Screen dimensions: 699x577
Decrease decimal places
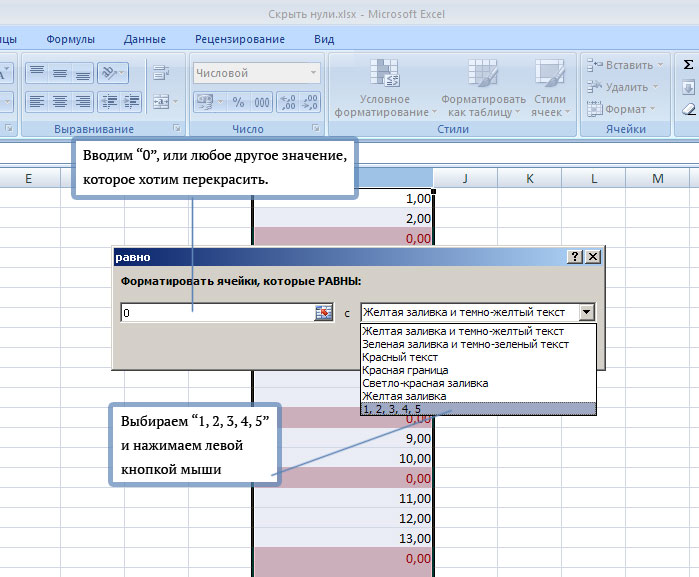click(310, 102)
